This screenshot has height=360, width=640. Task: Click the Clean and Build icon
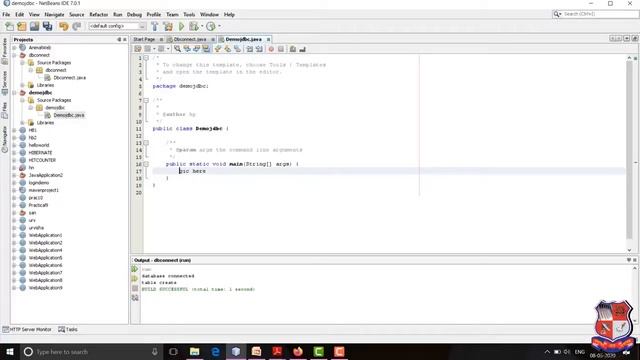[x=168, y=27]
